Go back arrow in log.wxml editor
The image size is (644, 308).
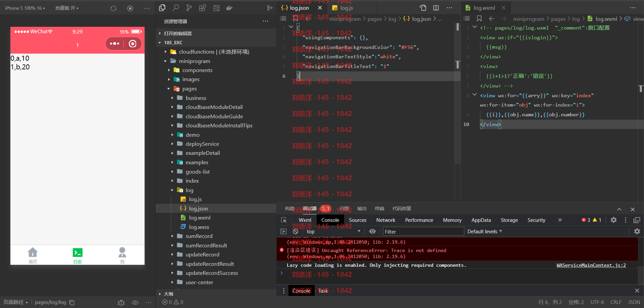click(x=492, y=19)
